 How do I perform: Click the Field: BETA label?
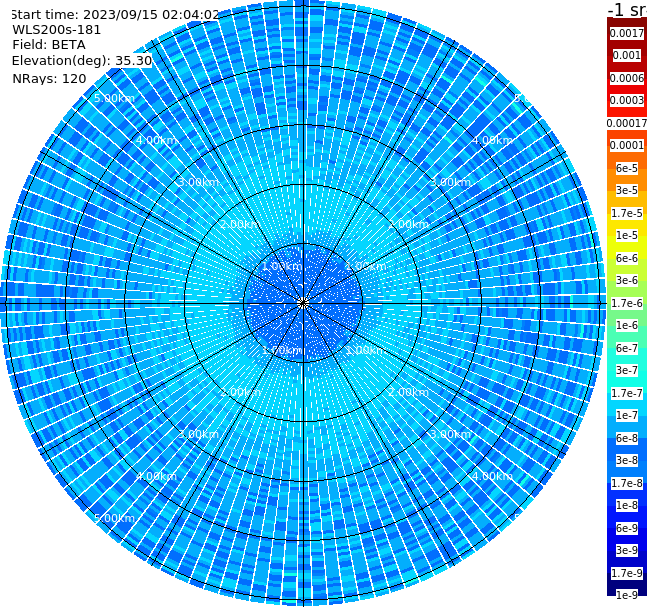tap(49, 45)
